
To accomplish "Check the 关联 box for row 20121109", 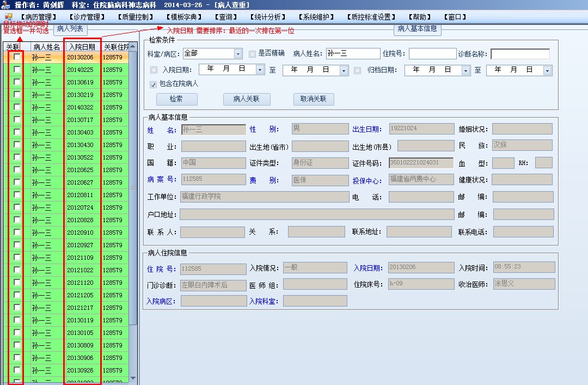I will coord(17,257).
